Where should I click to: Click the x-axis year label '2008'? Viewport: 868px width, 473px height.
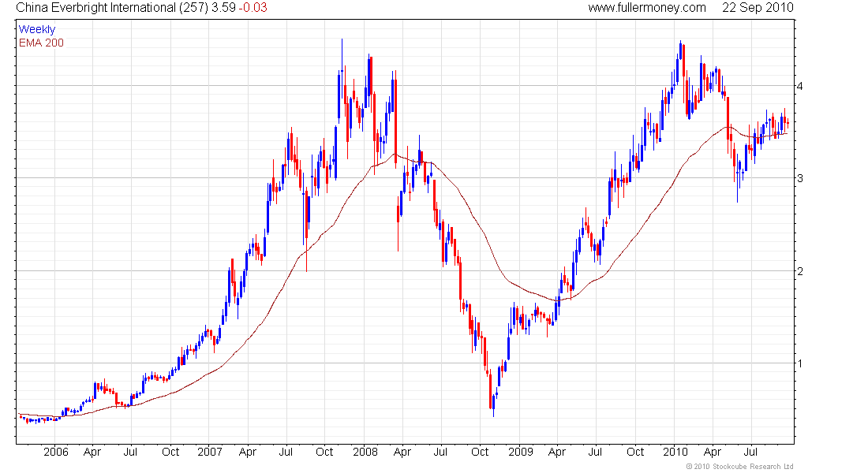pyautogui.click(x=365, y=452)
